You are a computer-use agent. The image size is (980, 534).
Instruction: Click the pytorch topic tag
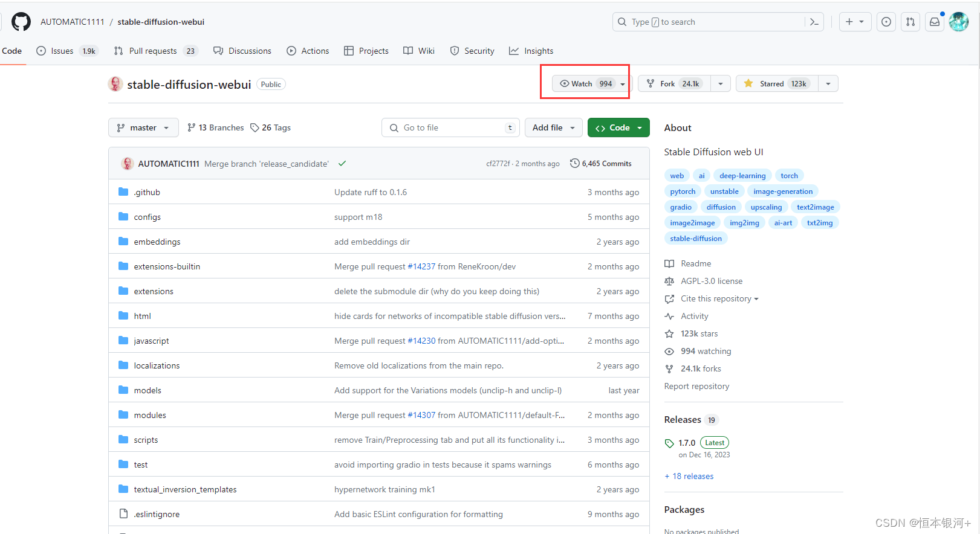[683, 191]
